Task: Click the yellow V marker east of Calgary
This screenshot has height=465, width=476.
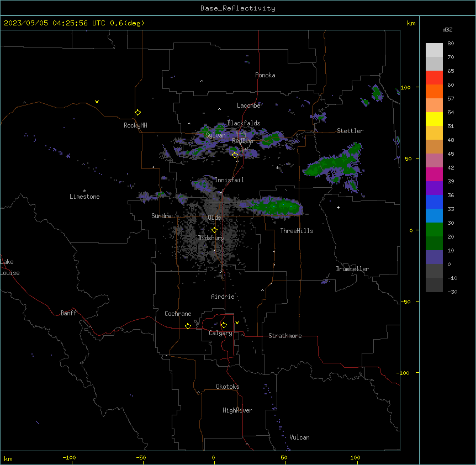Action: point(237,323)
